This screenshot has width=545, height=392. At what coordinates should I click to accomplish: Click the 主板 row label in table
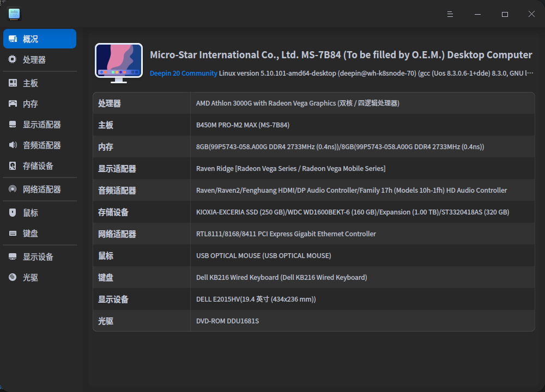(106, 125)
